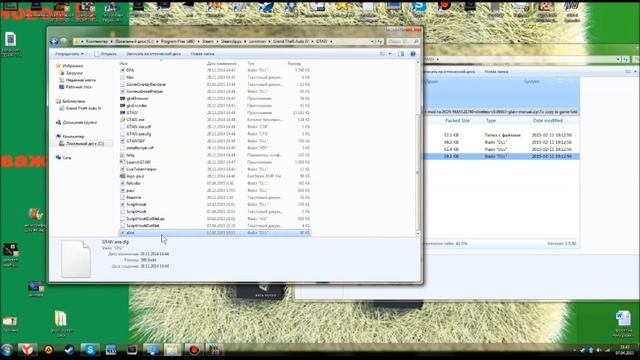This screenshot has height=360, width=640.
Task: Click the Открыть toolbar button
Action: [x=106, y=54]
